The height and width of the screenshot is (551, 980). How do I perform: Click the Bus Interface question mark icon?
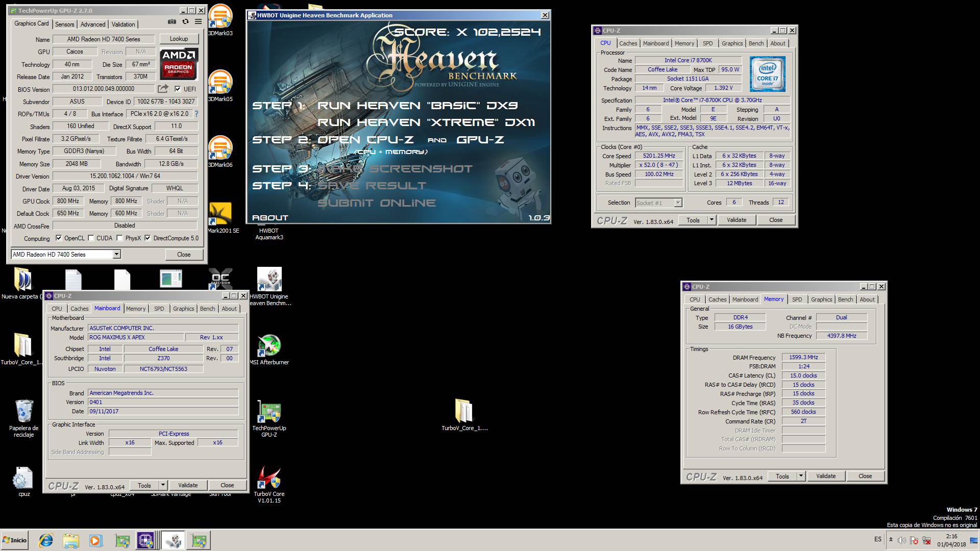197,114
